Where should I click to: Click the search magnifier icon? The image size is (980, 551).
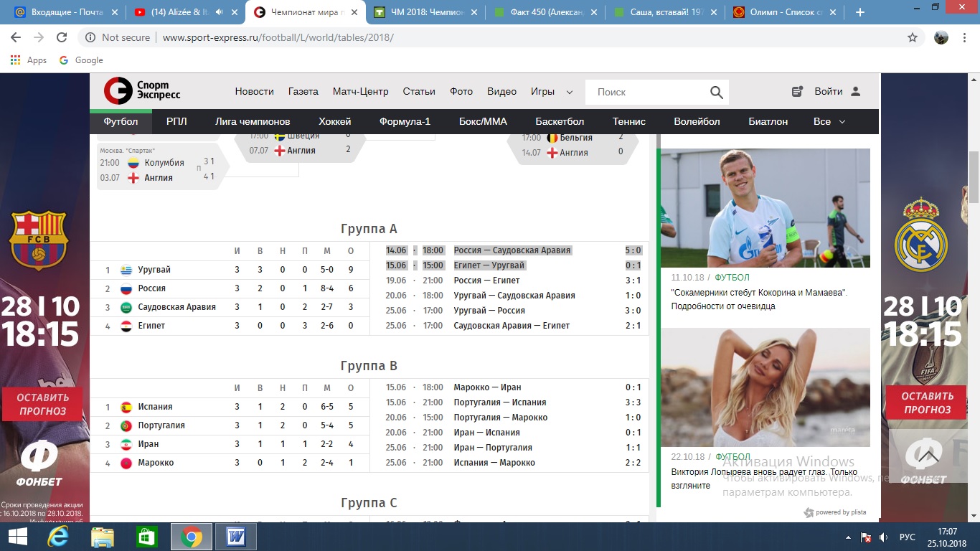(716, 92)
